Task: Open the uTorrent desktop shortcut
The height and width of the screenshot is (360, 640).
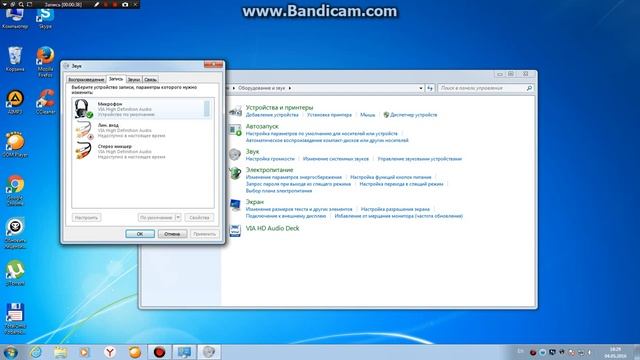Action: click(x=15, y=272)
